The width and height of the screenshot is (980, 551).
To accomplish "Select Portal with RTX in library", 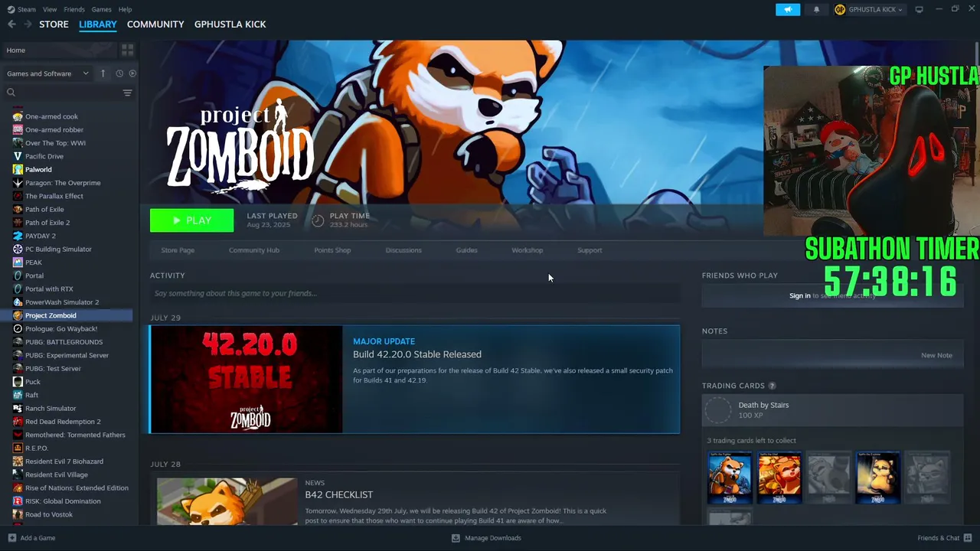I will coord(49,289).
